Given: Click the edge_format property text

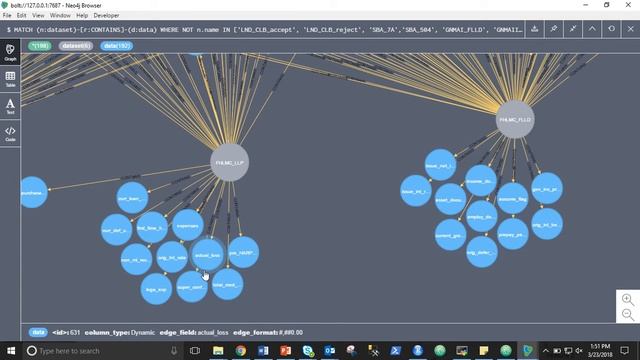Looking at the screenshot, I should tap(268, 333).
